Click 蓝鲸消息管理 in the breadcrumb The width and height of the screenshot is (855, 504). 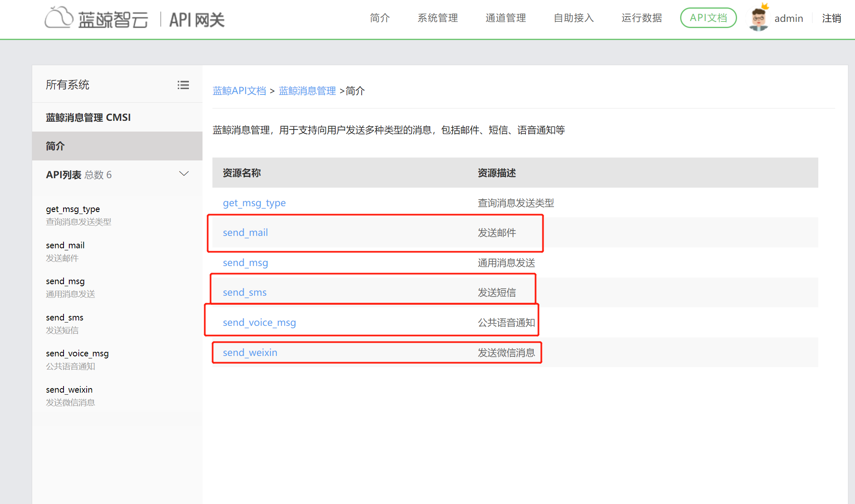(x=307, y=91)
